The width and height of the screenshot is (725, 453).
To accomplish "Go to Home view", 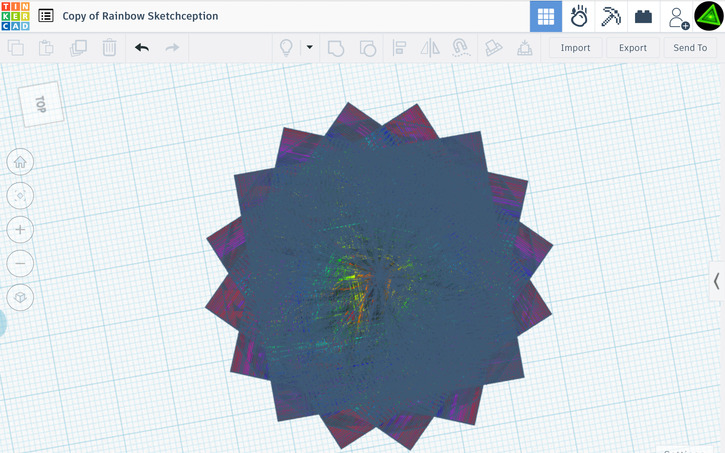I will (x=20, y=162).
